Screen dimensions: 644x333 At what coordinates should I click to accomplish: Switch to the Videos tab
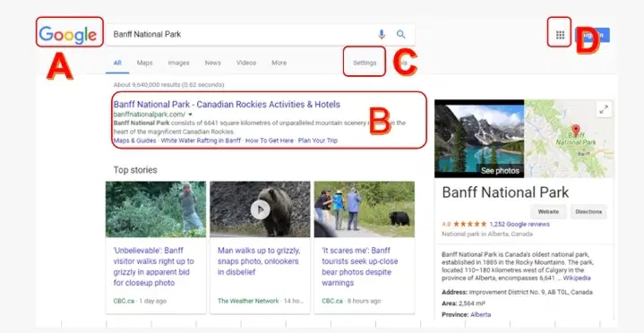246,63
